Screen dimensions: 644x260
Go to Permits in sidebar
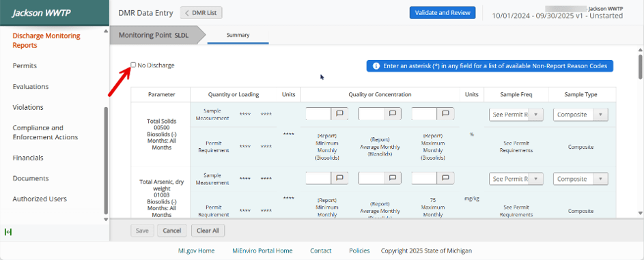pos(25,66)
